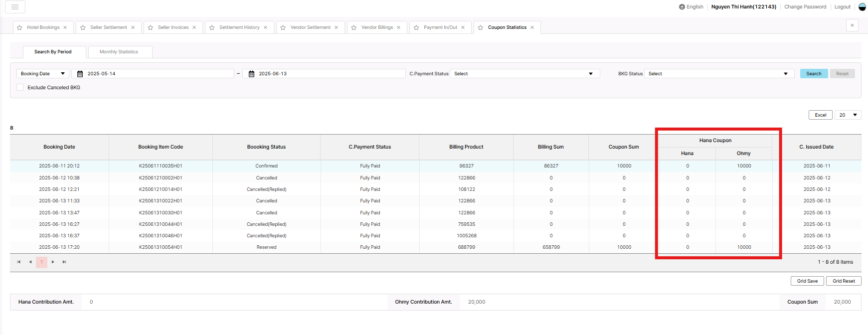868x335 pixels.
Task: Switch to Monthly Statistics tab
Action: coord(119,52)
